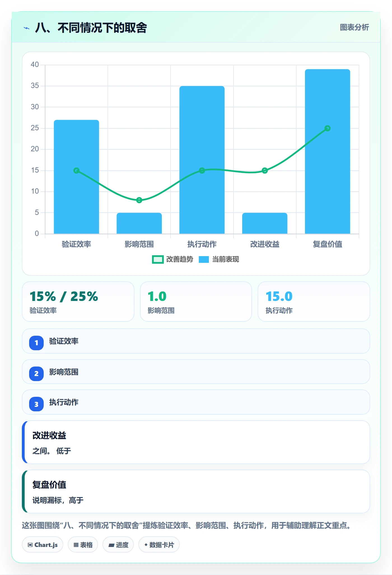The height and width of the screenshot is (575, 392).
Task: Toggle the 改善趋势 legend swatch
Action: pos(158,259)
